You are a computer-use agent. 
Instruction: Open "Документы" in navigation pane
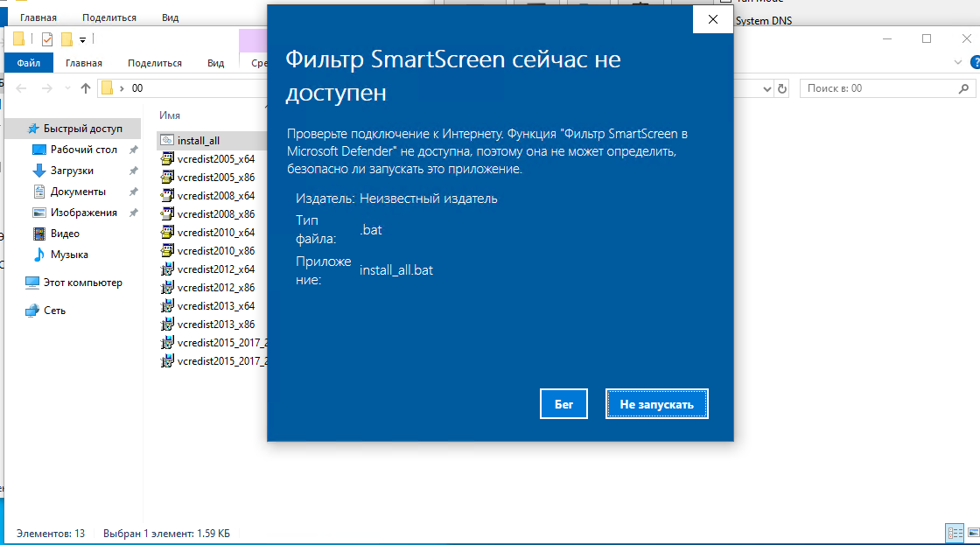coord(78,192)
